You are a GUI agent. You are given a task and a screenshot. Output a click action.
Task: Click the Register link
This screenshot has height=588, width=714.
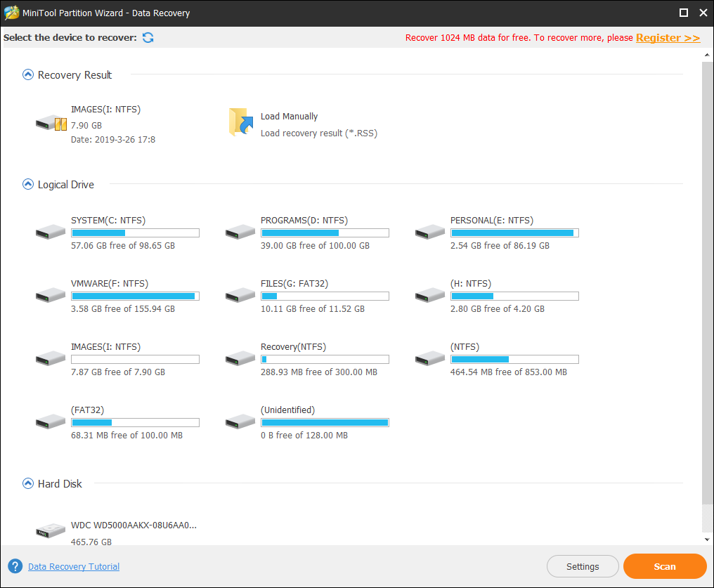click(x=668, y=38)
